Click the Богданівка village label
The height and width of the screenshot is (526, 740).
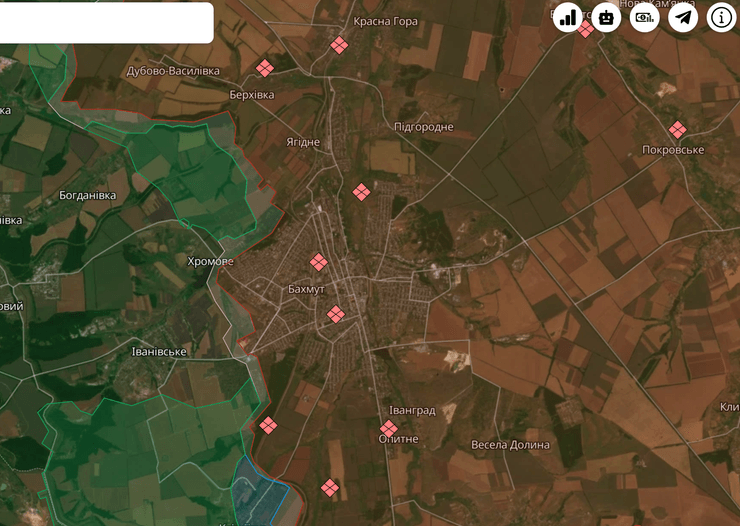[88, 195]
